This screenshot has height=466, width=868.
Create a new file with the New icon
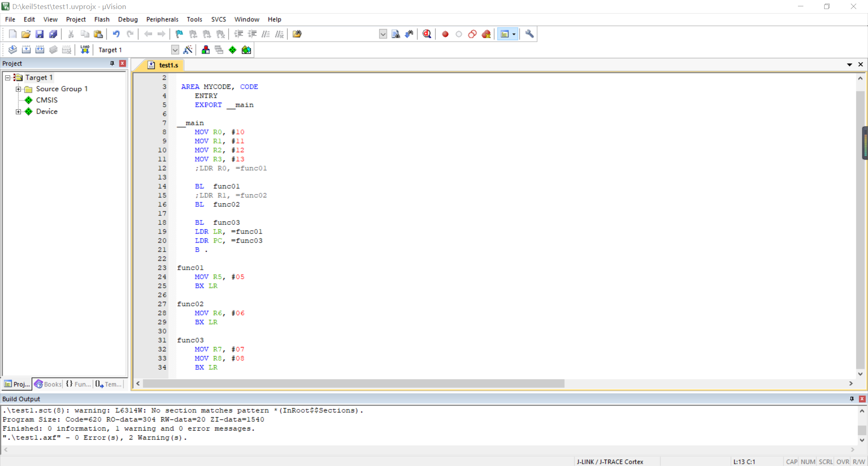[13, 34]
